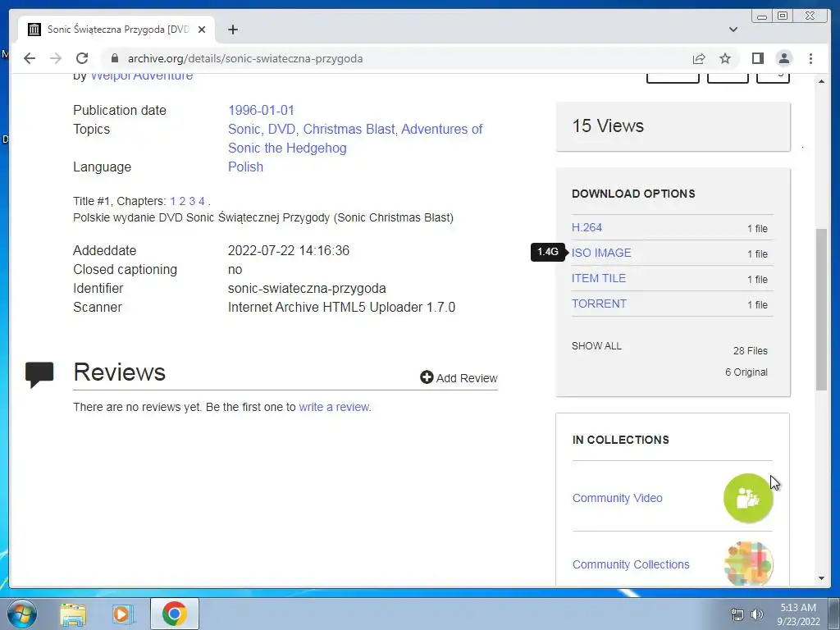Download the TORRENT file

point(599,304)
